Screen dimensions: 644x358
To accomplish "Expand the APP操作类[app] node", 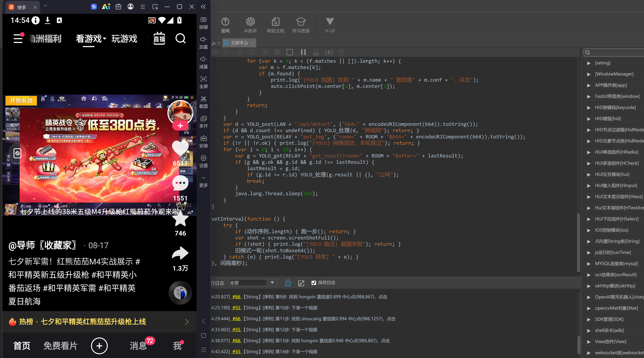I will click(x=589, y=85).
